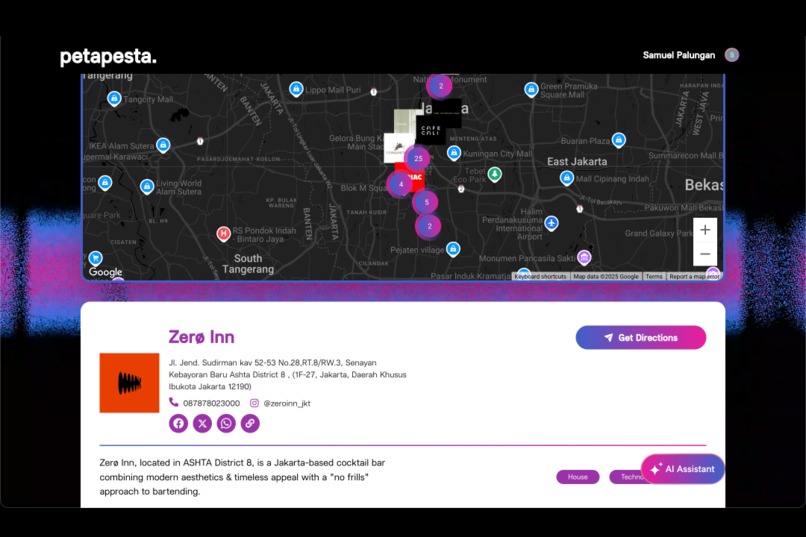Screen dimensions: 806x537
Task: Select the Mall Cipinang Indah pin
Action: pyautogui.click(x=566, y=178)
